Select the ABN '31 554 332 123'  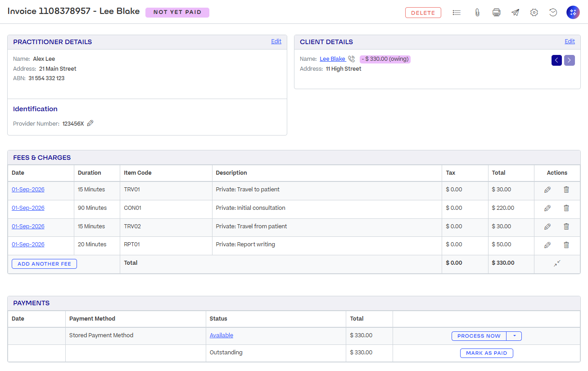(46, 78)
